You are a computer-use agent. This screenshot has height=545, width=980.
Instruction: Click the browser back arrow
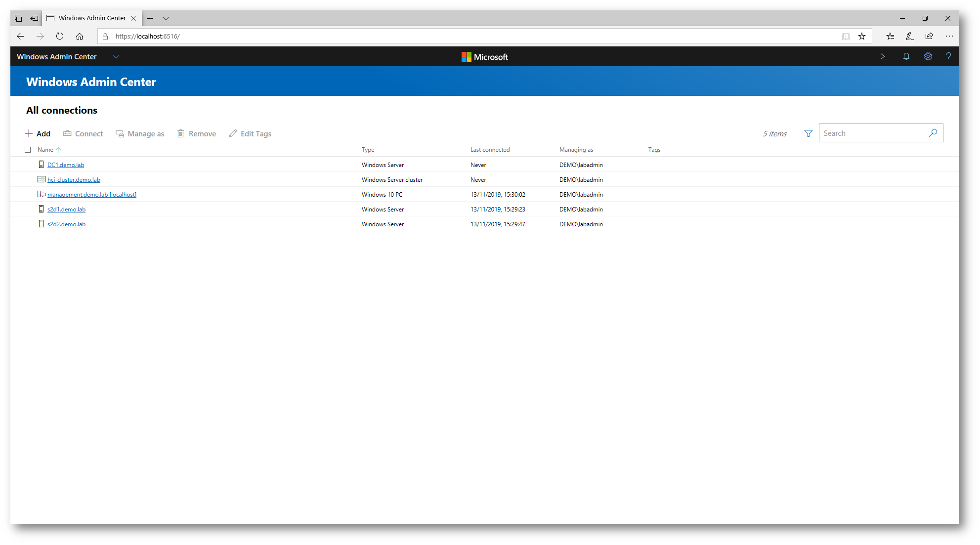[20, 36]
